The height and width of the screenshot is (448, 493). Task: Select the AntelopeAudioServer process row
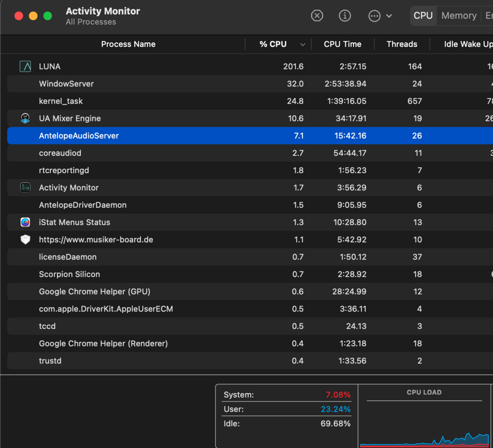(x=250, y=135)
